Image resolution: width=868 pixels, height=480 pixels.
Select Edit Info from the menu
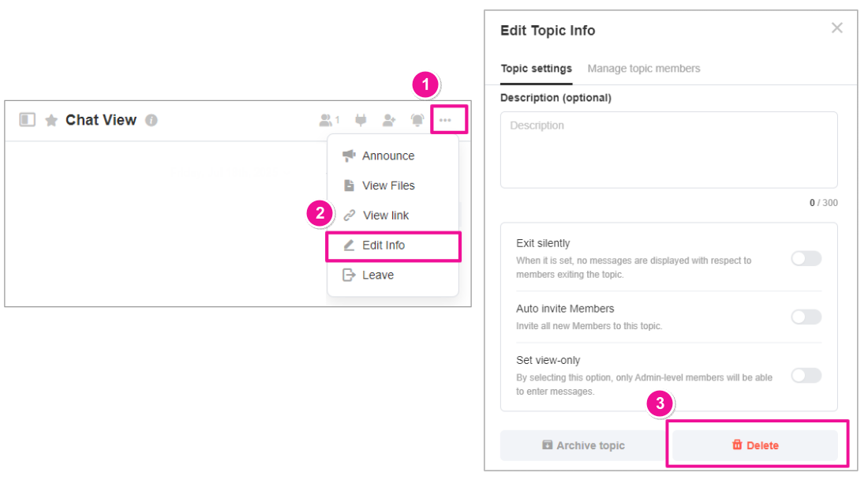click(383, 246)
